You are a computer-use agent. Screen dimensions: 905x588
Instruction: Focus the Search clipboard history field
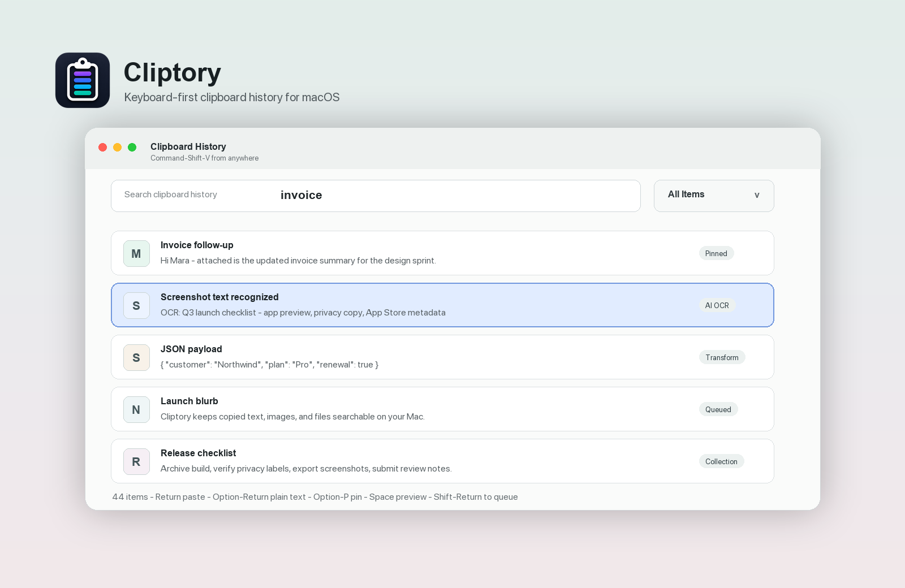[376, 196]
